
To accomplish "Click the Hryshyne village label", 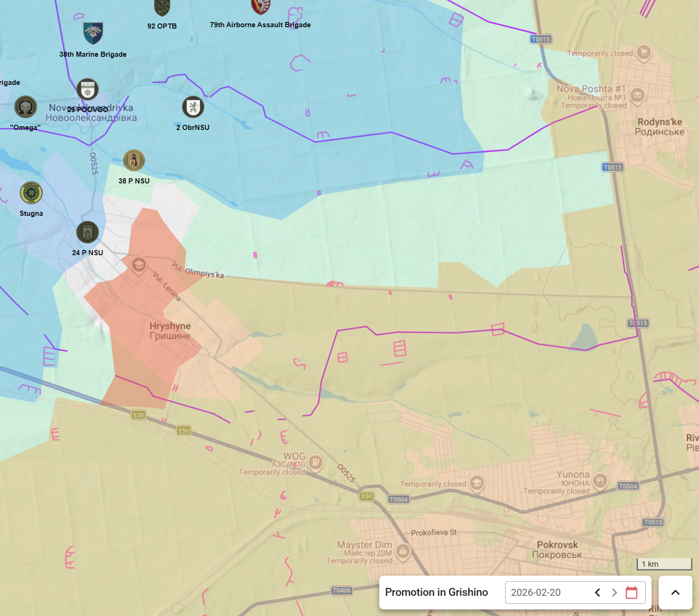I will pyautogui.click(x=170, y=331).
